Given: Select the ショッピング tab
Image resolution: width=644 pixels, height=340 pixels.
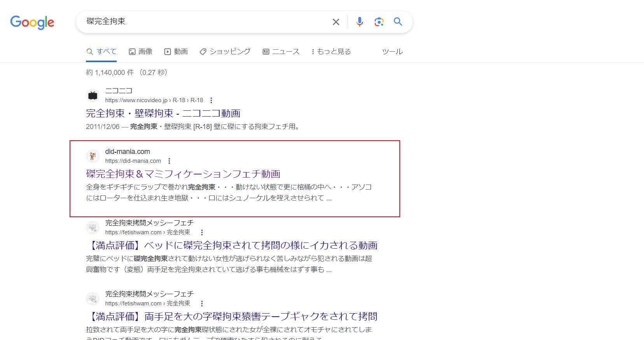Looking at the screenshot, I should pyautogui.click(x=225, y=52).
